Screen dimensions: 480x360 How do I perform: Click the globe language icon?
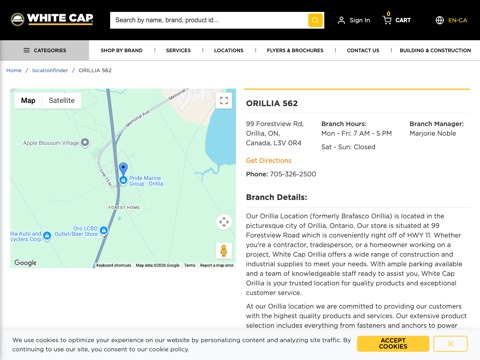pos(440,20)
